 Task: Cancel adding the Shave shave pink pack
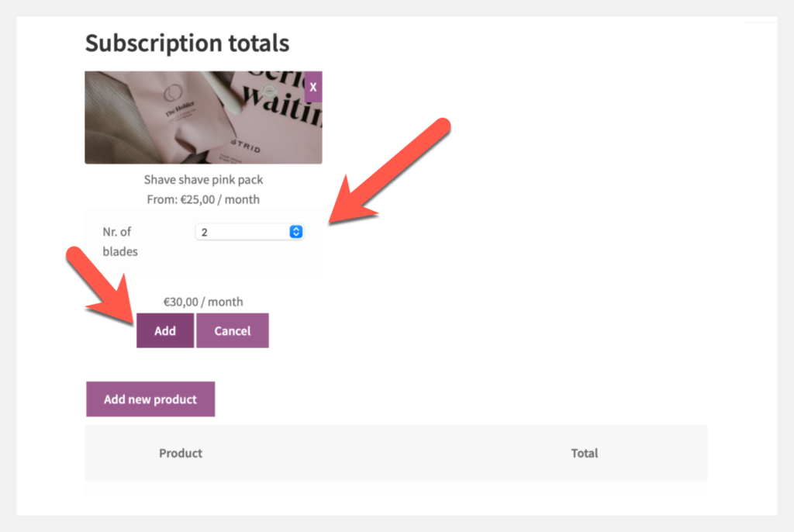pos(232,330)
